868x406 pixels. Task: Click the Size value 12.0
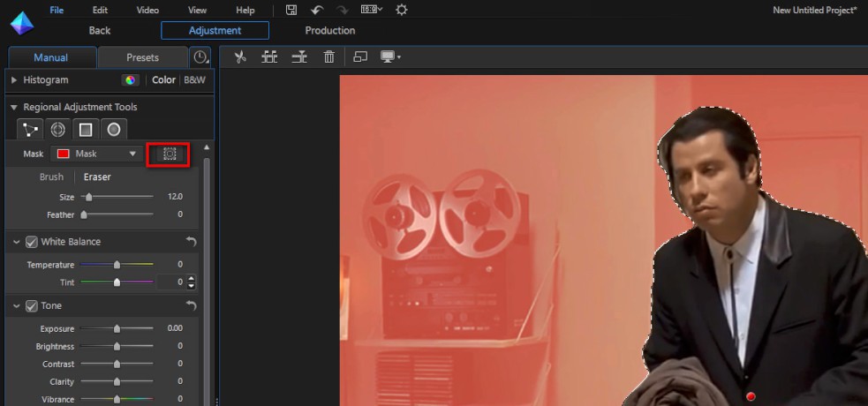tap(175, 196)
